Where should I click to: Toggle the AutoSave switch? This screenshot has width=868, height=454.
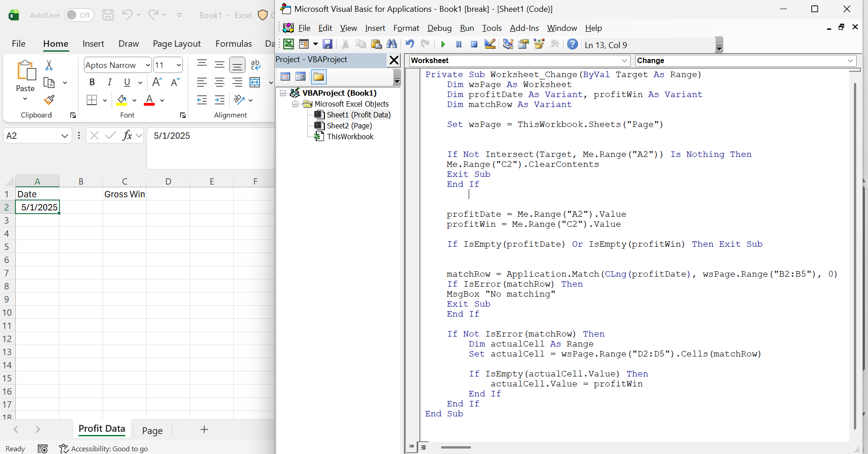[79, 15]
